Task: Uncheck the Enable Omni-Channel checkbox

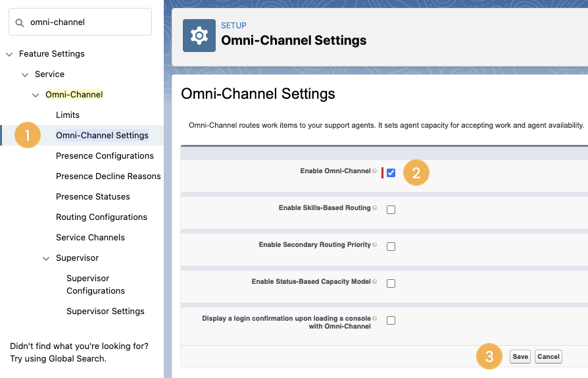Action: [391, 173]
